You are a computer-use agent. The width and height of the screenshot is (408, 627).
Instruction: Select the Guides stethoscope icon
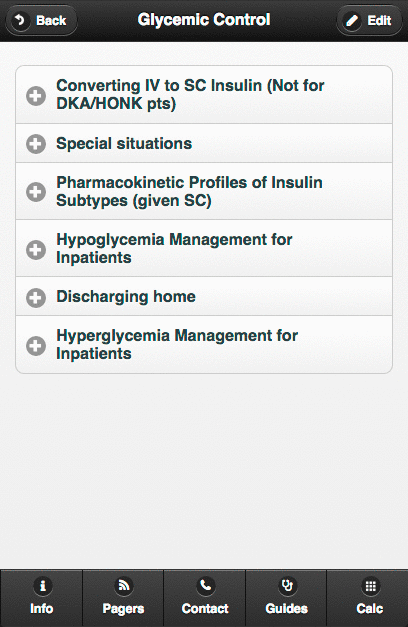pyautogui.click(x=287, y=586)
